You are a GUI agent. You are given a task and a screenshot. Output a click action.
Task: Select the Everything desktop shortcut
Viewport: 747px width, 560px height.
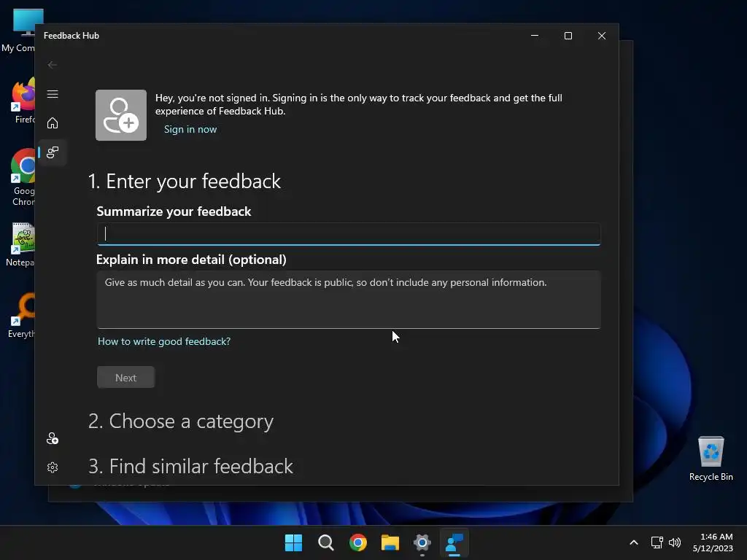tap(22, 315)
